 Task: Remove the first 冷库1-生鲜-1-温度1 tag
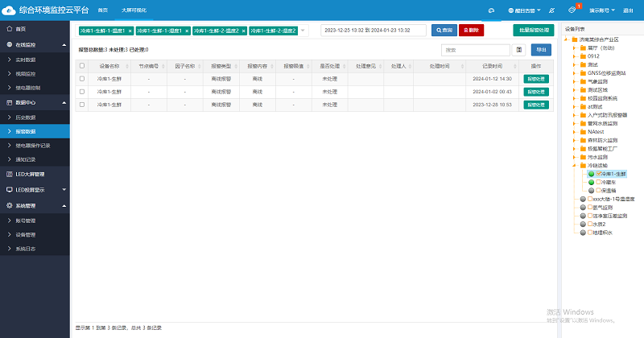(x=130, y=31)
